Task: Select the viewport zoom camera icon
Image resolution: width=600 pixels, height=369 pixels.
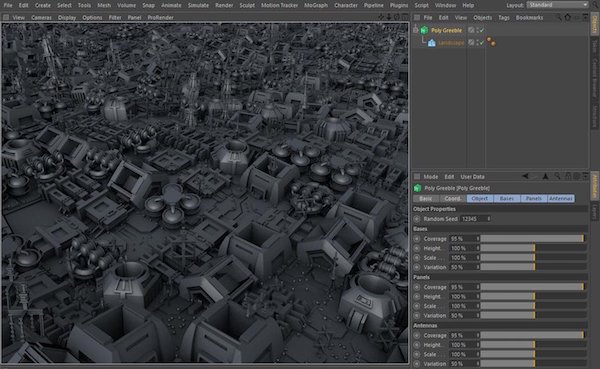Action: click(x=389, y=17)
